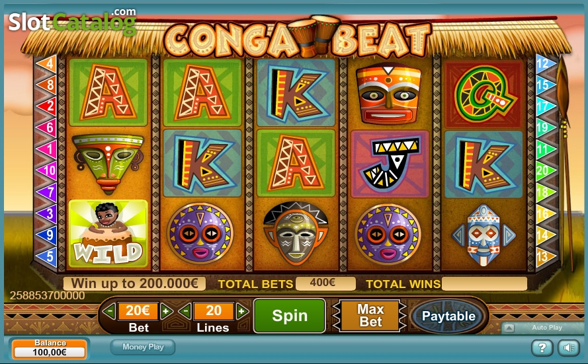Toggle Money Play mode

[143, 347]
